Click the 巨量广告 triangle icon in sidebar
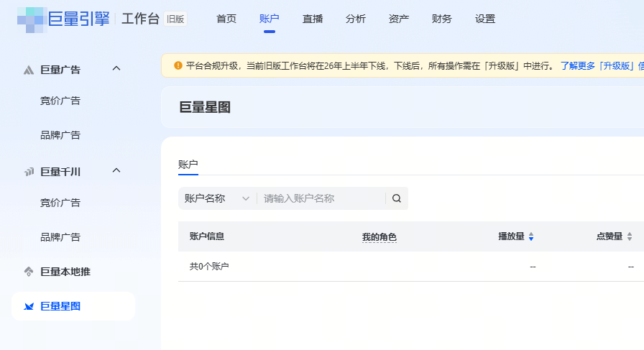Image resolution: width=644 pixels, height=350 pixels. 28,70
